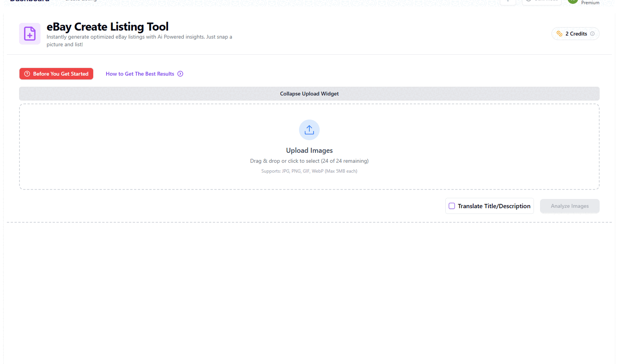Enable the Translate Title/Description checkbox

(452, 206)
